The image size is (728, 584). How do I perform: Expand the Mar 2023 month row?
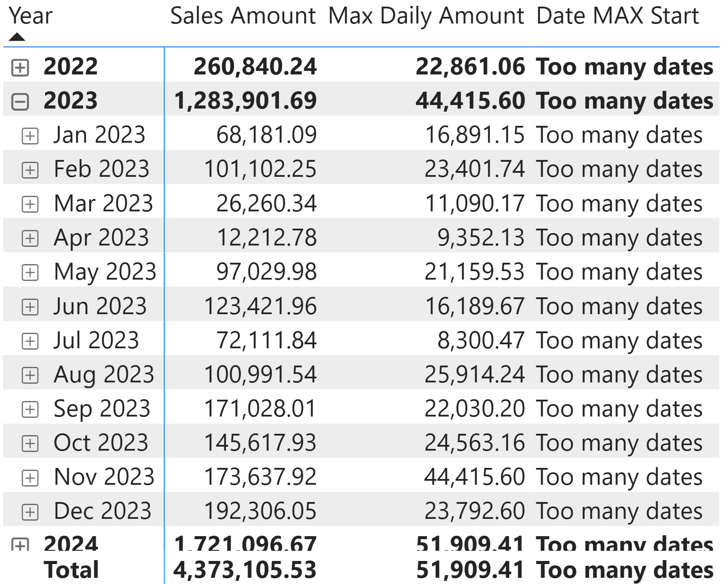pos(30,204)
